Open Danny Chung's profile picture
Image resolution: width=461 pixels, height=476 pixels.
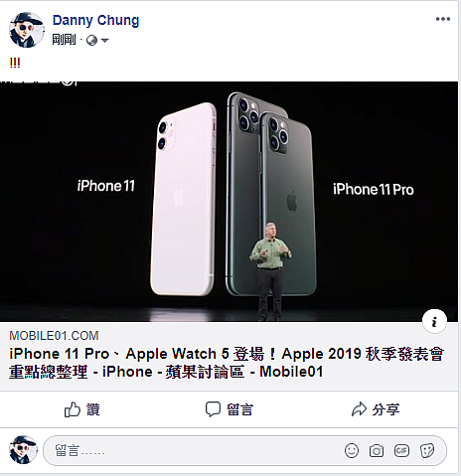pos(27,30)
